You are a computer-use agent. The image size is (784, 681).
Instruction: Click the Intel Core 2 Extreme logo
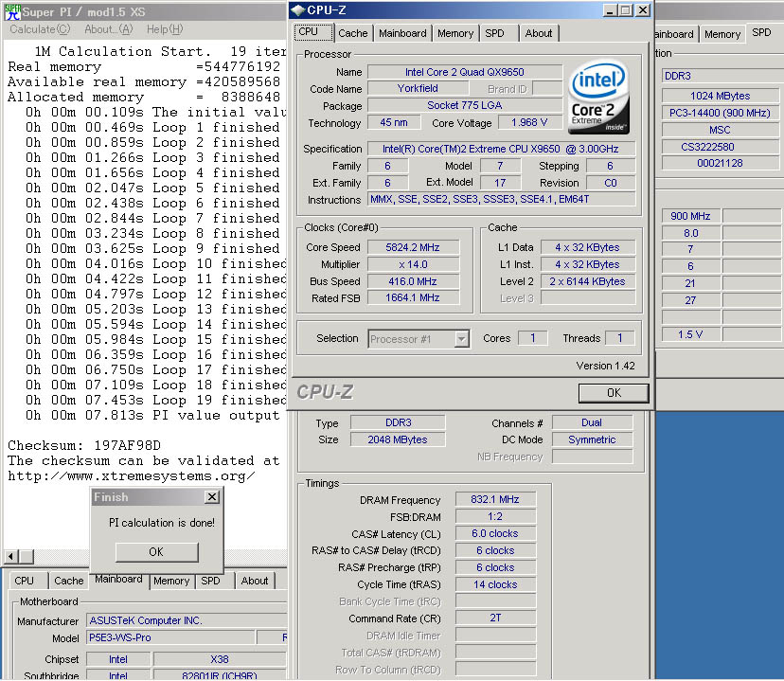(x=598, y=97)
